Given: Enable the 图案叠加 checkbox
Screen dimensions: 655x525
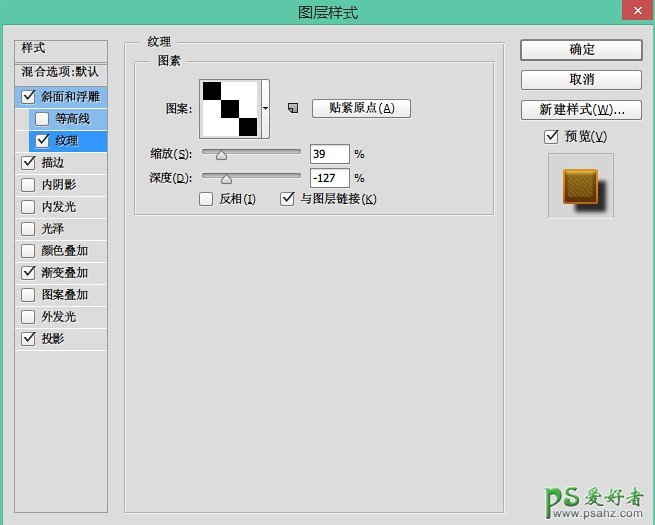Looking at the screenshot, I should 28,295.
